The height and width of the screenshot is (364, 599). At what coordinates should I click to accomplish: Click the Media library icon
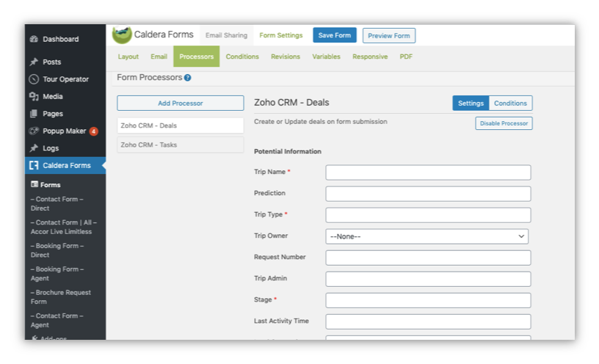(34, 96)
